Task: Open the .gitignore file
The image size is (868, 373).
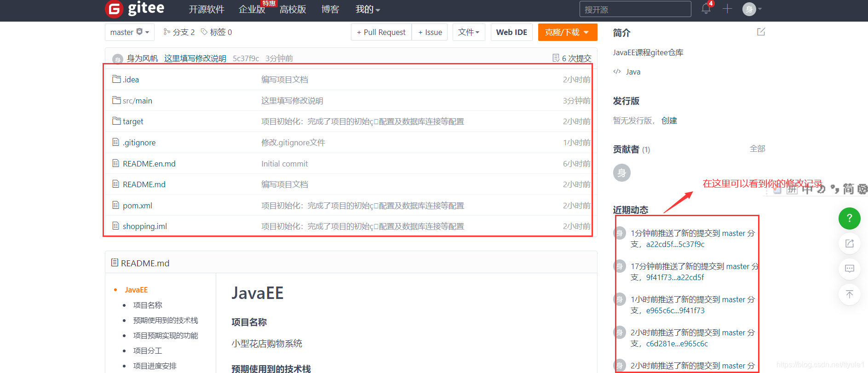Action: pyautogui.click(x=139, y=143)
